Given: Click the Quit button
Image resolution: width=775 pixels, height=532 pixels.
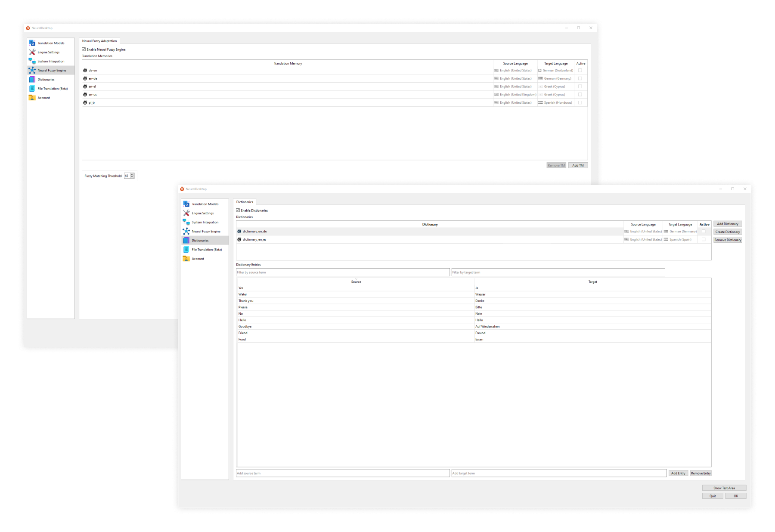Looking at the screenshot, I should click(x=713, y=496).
